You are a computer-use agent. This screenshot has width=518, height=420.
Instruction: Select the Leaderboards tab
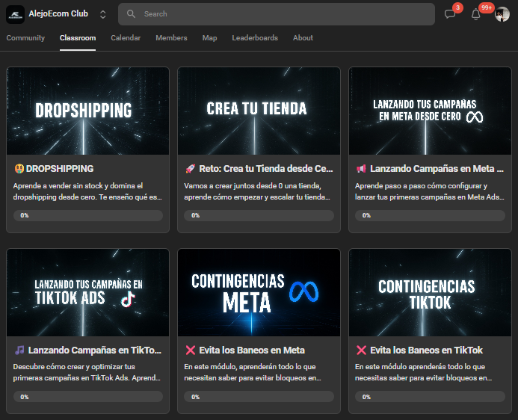pos(255,38)
